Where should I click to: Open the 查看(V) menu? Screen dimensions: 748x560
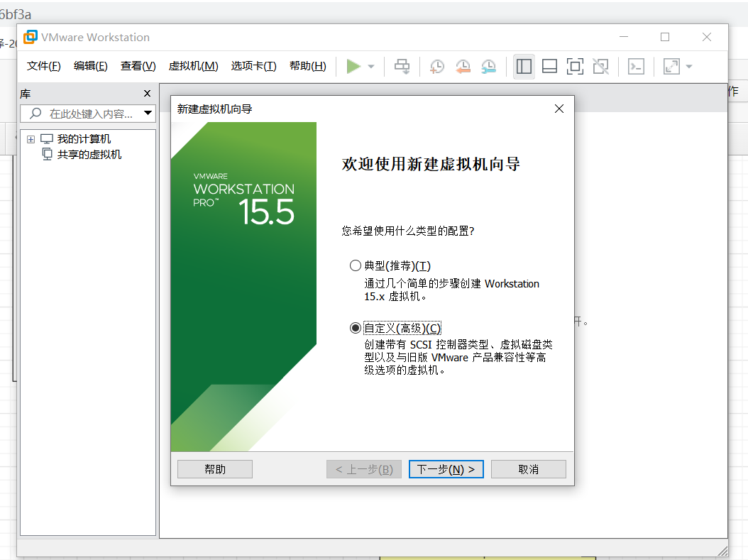point(138,66)
